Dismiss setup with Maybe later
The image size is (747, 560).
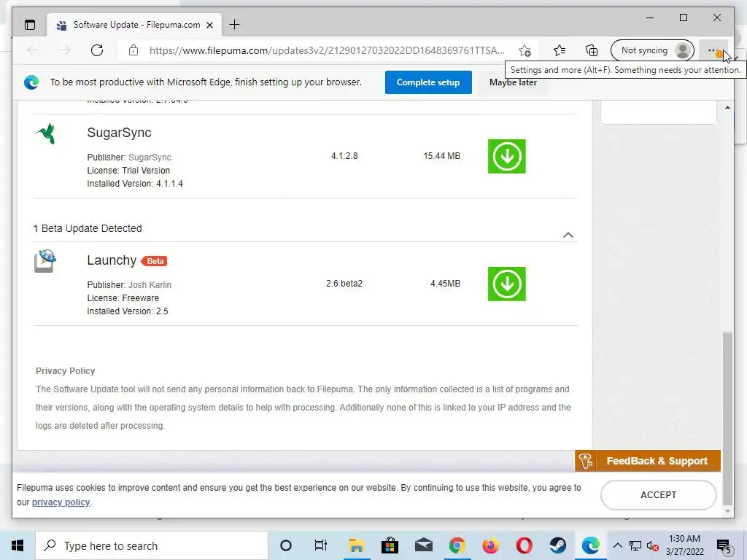(513, 82)
